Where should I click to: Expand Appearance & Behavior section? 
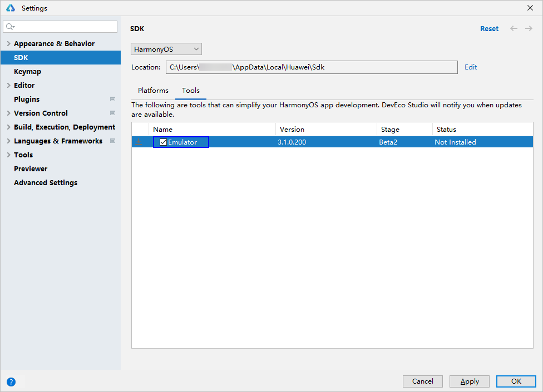[x=9, y=43]
